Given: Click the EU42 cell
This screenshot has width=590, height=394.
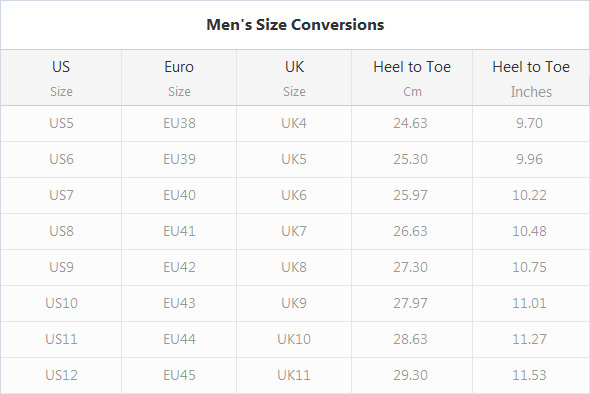Looking at the screenshot, I should 179,267.
